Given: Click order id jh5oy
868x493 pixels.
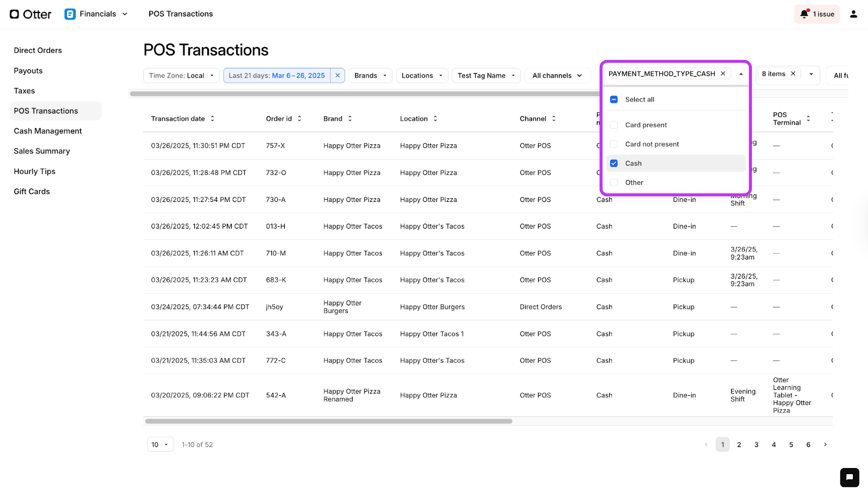Looking at the screenshot, I should [275, 307].
